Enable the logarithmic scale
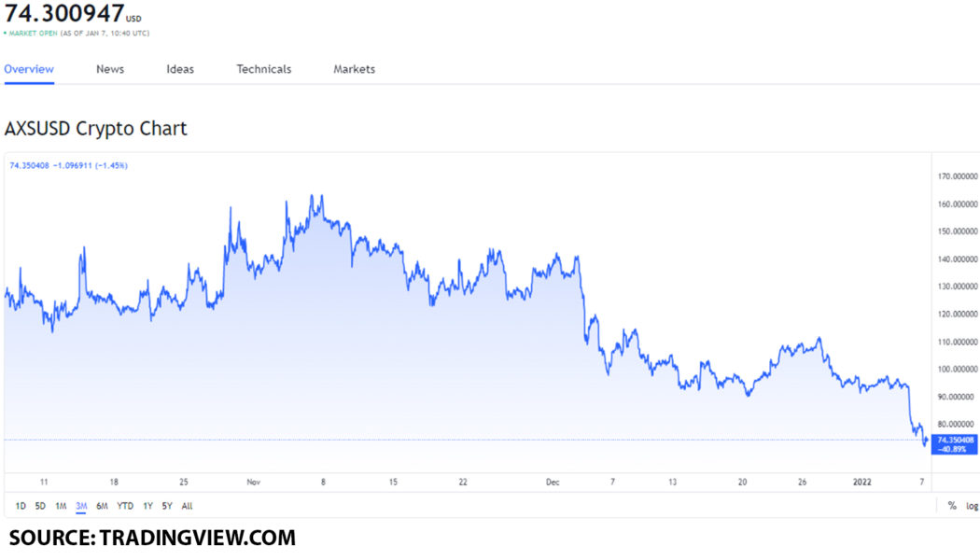This screenshot has height=560, width=980. (x=972, y=505)
